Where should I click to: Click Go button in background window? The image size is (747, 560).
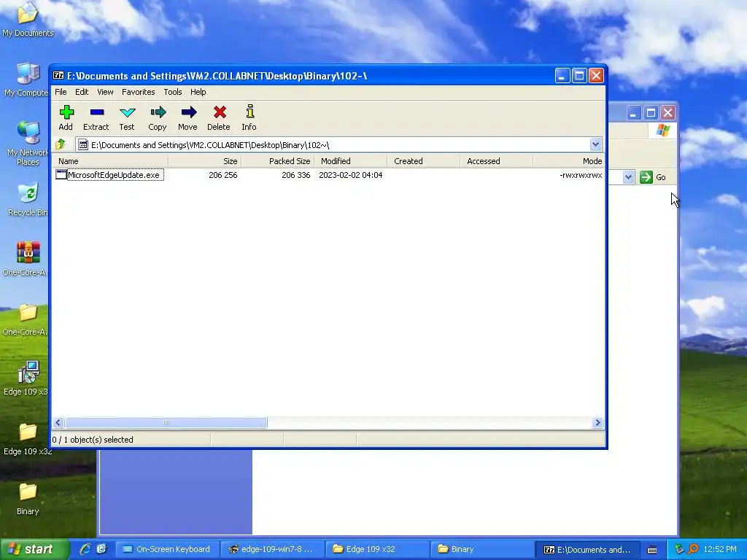(653, 177)
